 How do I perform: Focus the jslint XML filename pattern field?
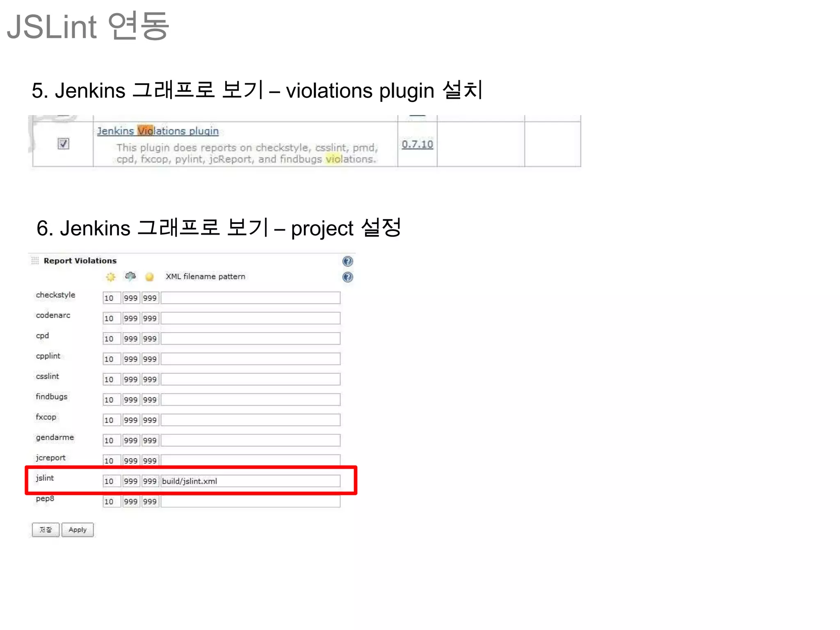point(250,481)
